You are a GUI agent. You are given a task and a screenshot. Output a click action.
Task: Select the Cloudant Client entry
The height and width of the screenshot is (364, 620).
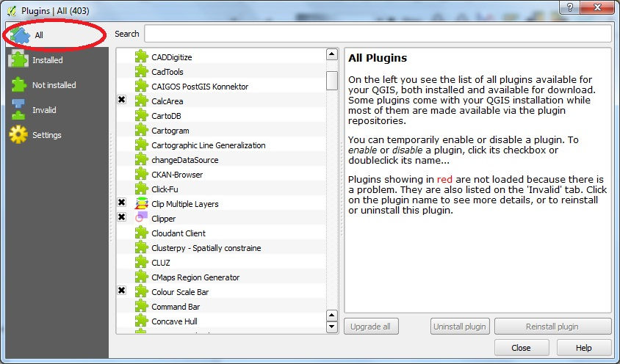179,233
